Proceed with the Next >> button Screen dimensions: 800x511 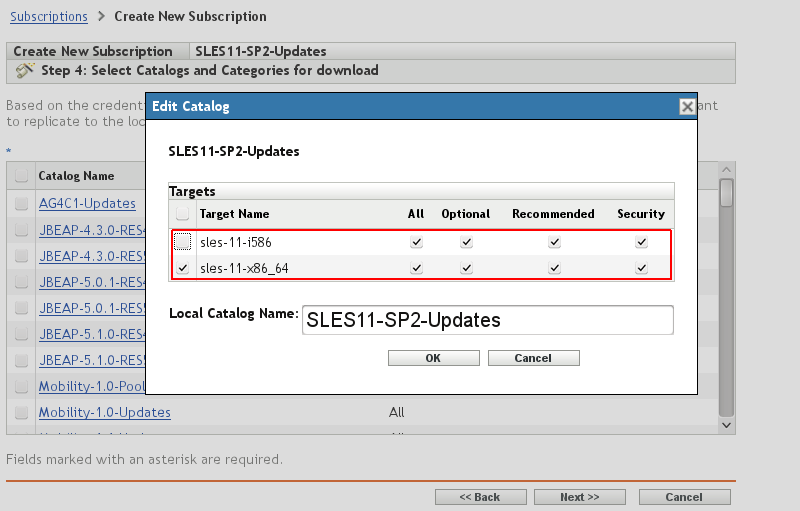pyautogui.click(x=579, y=497)
